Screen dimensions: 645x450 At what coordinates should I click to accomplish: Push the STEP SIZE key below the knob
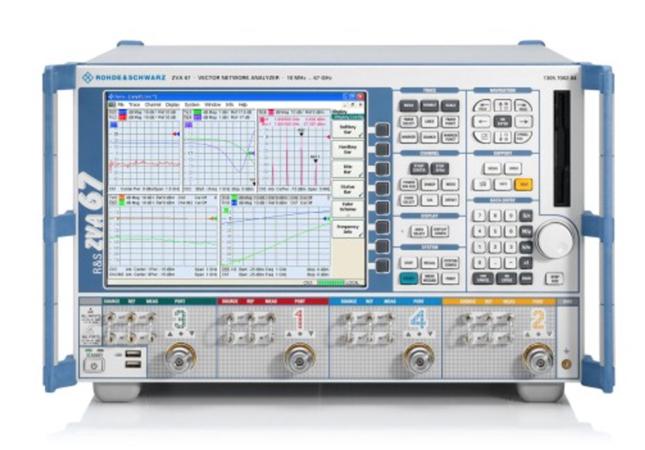pyautogui.click(x=554, y=278)
